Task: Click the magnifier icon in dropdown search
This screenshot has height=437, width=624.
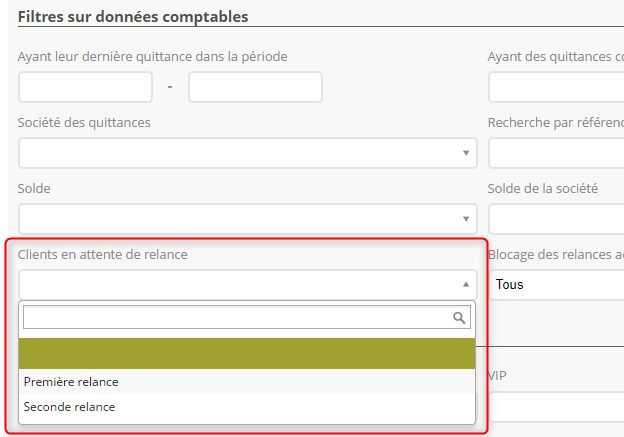Action: 459,318
